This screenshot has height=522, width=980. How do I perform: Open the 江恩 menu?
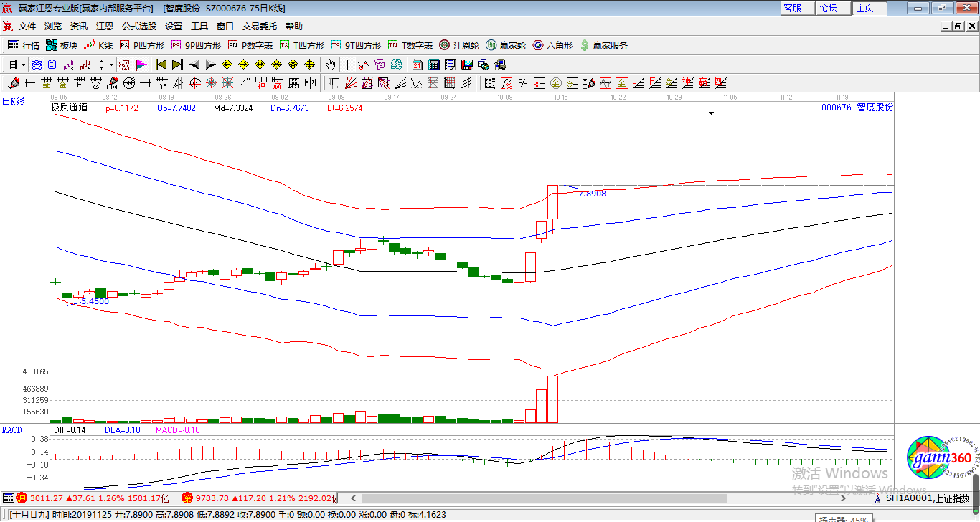coord(105,26)
